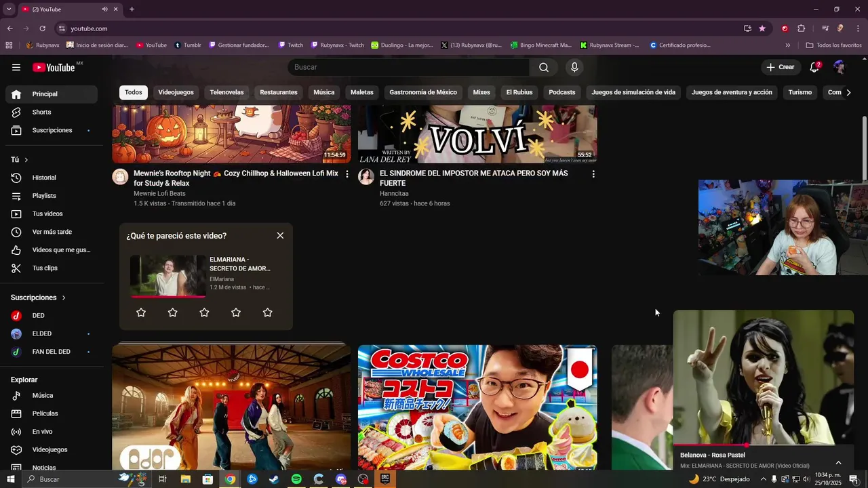Expand the miniplayer queue chevron

[838, 463]
